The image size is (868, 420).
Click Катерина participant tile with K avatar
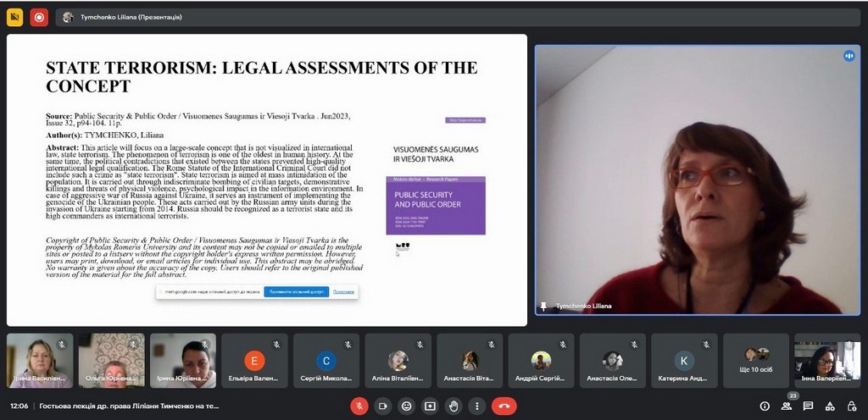684,361
